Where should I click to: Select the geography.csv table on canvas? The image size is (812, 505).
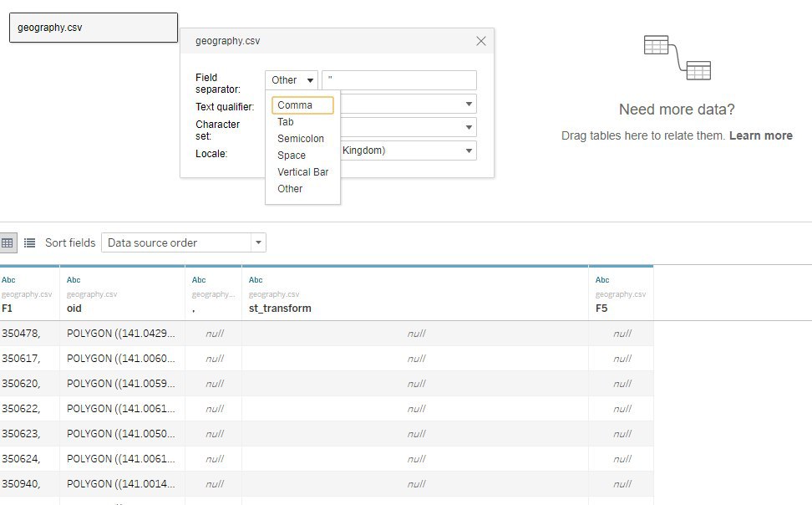[x=94, y=28]
